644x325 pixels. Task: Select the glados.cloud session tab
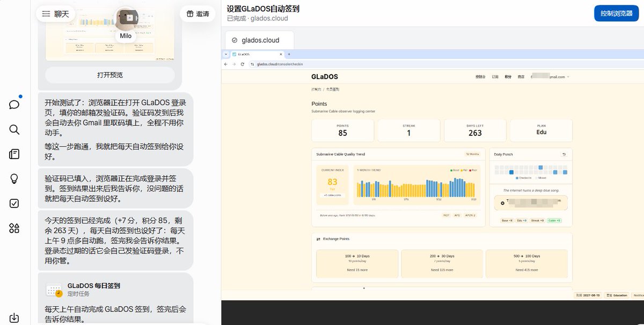point(260,40)
